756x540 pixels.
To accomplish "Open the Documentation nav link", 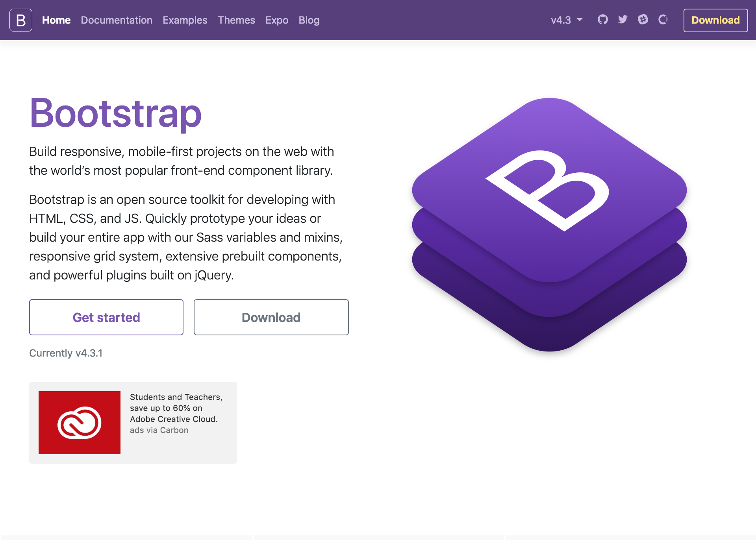I will (117, 20).
